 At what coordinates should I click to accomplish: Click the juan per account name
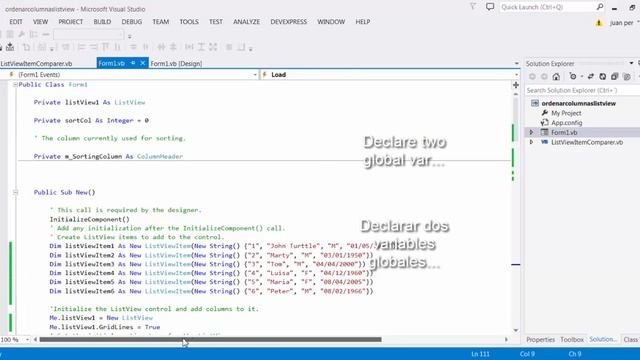[x=622, y=23]
